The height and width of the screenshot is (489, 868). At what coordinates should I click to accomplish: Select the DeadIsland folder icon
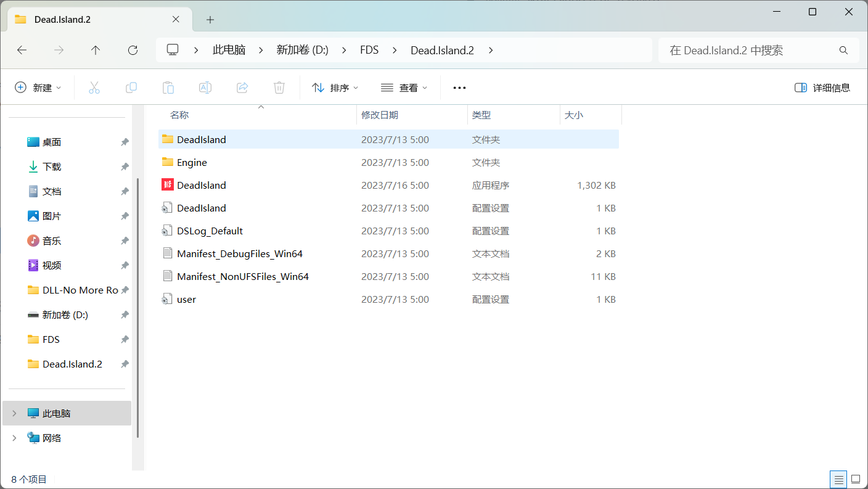pos(168,139)
